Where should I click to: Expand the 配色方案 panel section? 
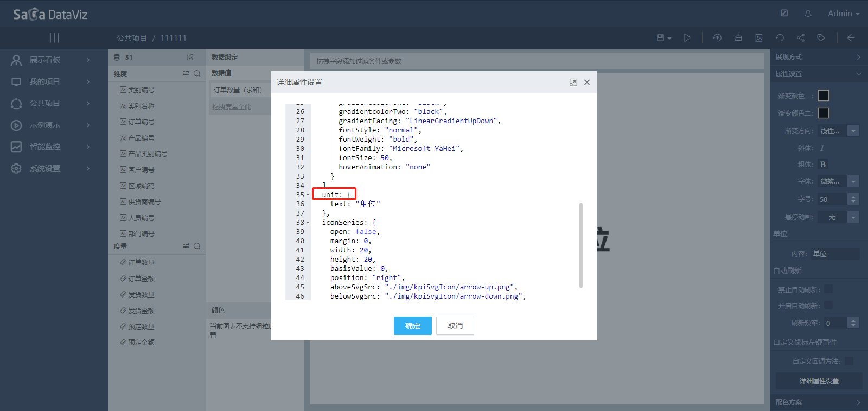(x=819, y=402)
